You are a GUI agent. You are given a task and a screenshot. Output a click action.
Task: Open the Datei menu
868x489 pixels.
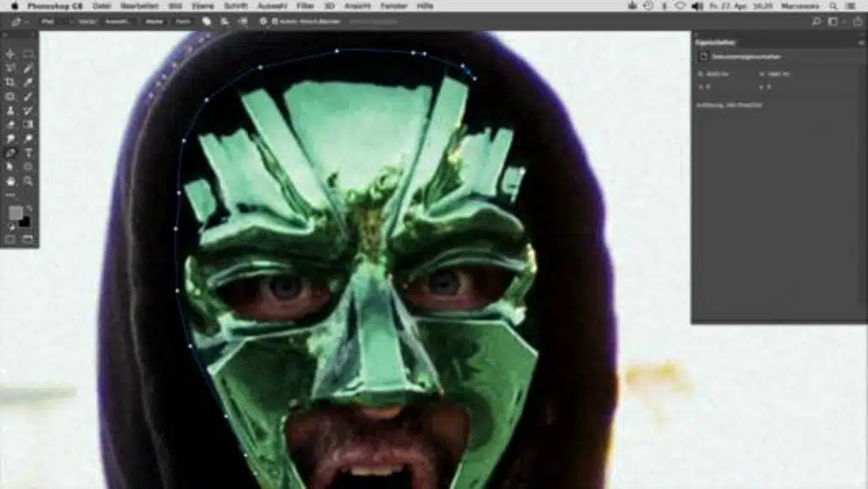coord(102,6)
